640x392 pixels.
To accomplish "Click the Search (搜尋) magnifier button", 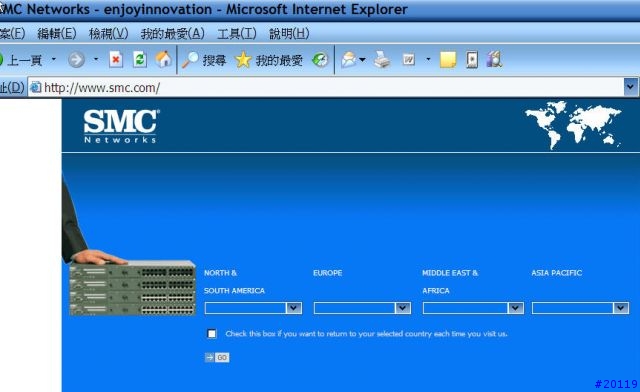I will point(204,60).
